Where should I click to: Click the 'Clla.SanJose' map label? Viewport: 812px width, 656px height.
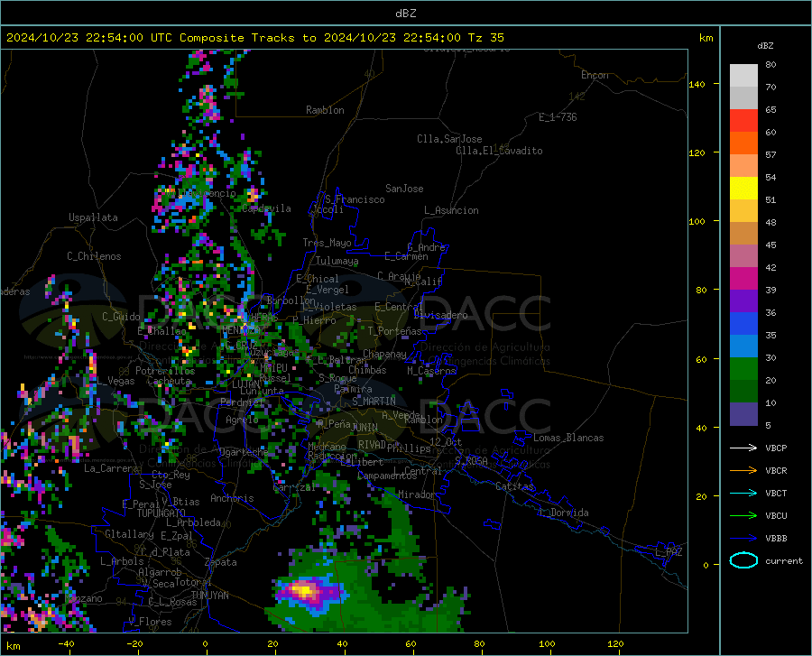coord(449,139)
